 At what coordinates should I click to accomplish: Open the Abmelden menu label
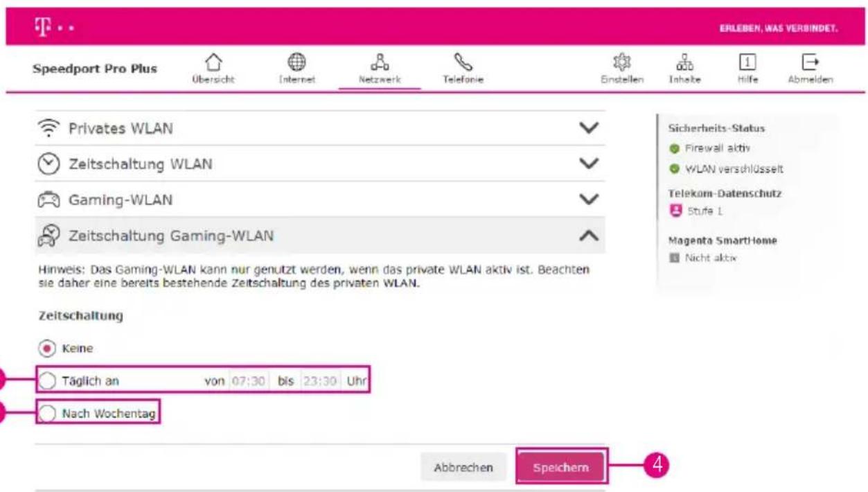(x=810, y=80)
